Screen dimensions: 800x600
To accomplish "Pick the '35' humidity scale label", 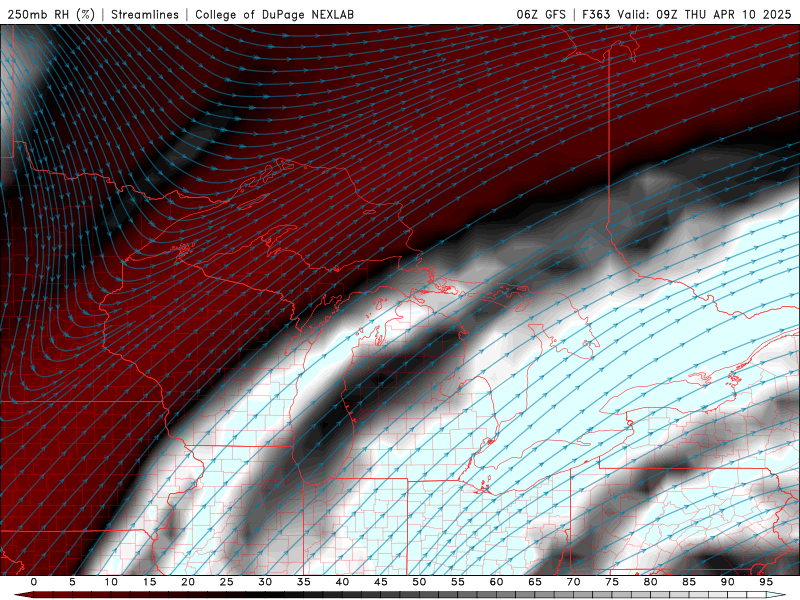I will (304, 582).
